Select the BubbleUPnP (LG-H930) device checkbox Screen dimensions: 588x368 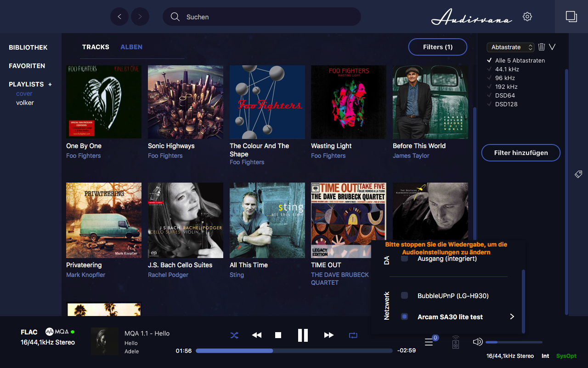tap(404, 296)
